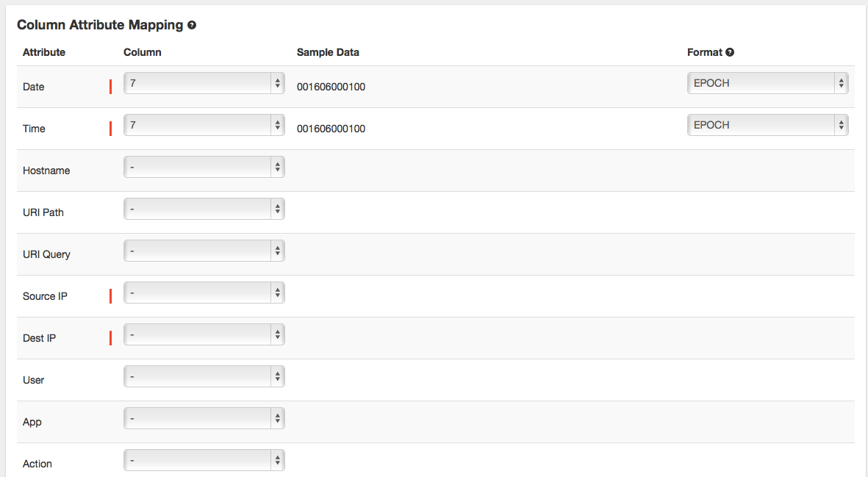Click the required indicator beside Source IP

coord(110,293)
